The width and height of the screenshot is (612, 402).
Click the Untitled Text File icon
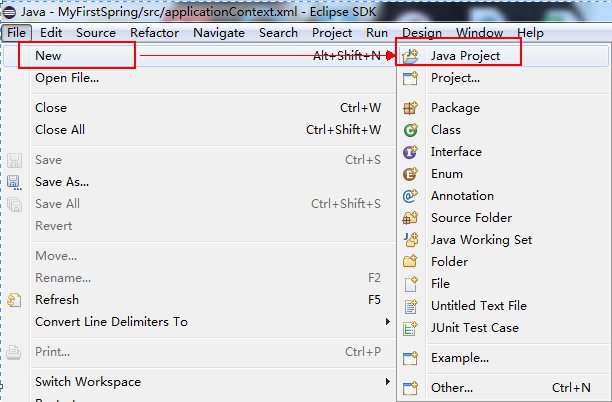tap(410, 306)
